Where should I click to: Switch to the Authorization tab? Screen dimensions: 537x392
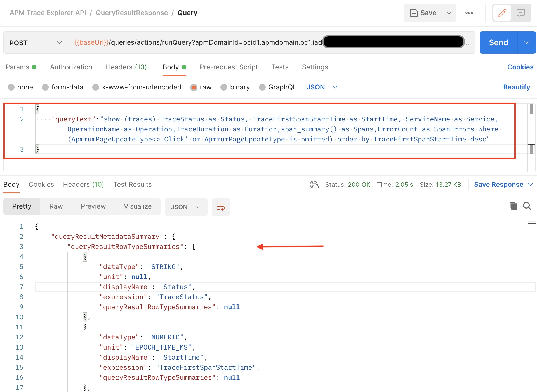coord(71,67)
